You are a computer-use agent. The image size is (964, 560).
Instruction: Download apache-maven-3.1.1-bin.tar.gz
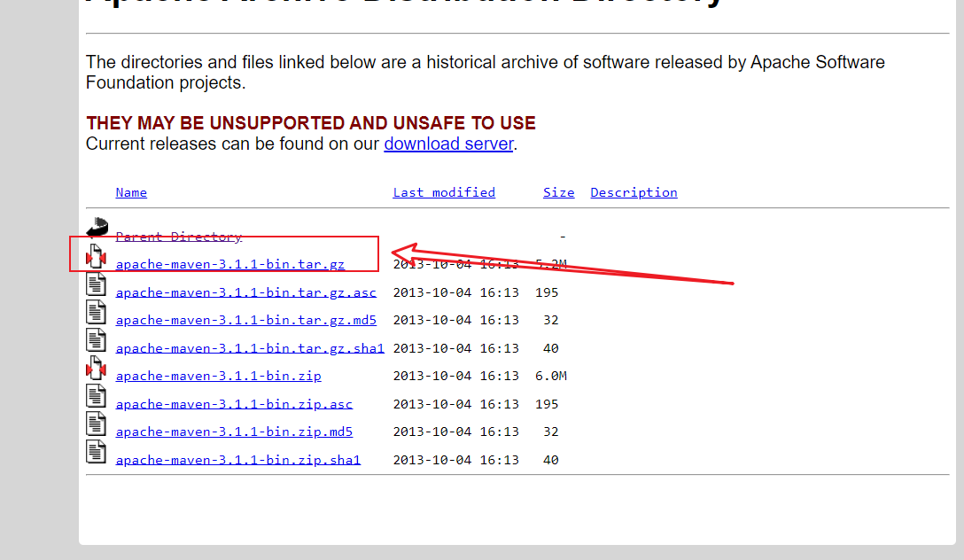pyautogui.click(x=230, y=264)
